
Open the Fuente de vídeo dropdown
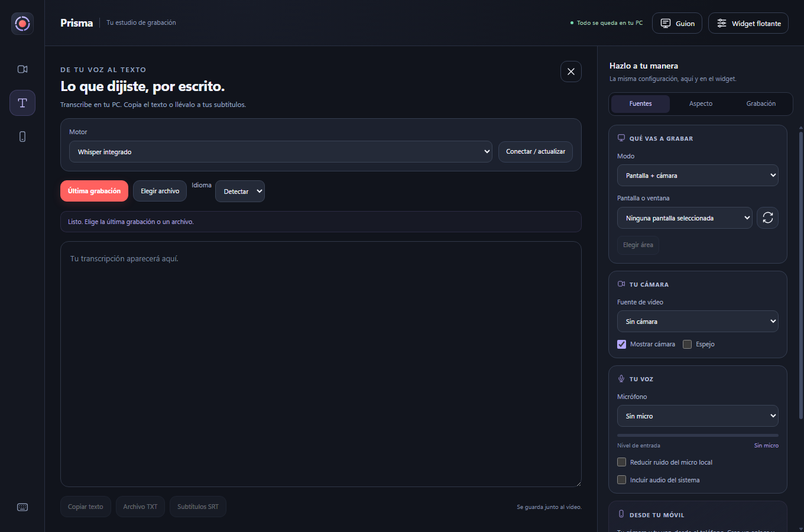[698, 322]
